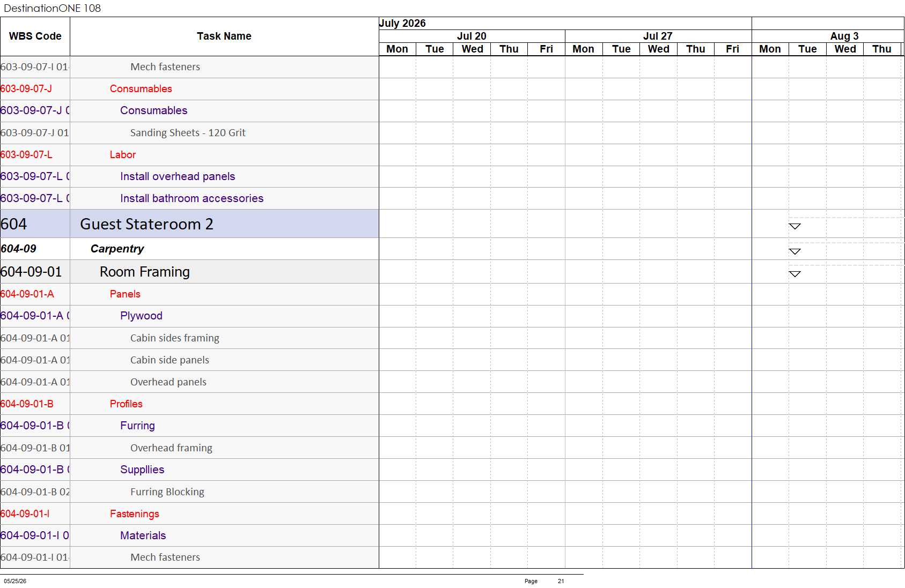Select WBS code 603-09-07-J in red
Screen dimensions: 905x588
tap(35, 89)
